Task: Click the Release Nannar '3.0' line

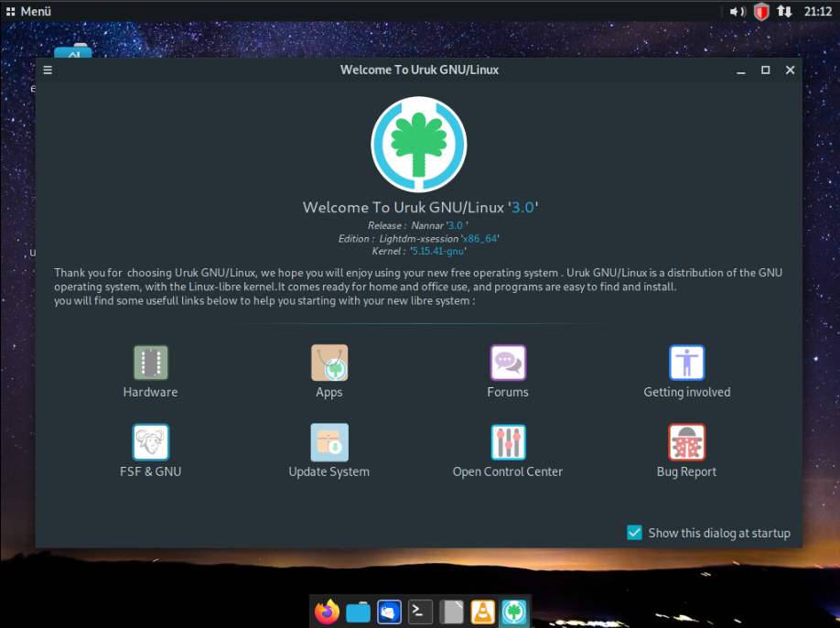Action: tap(418, 225)
